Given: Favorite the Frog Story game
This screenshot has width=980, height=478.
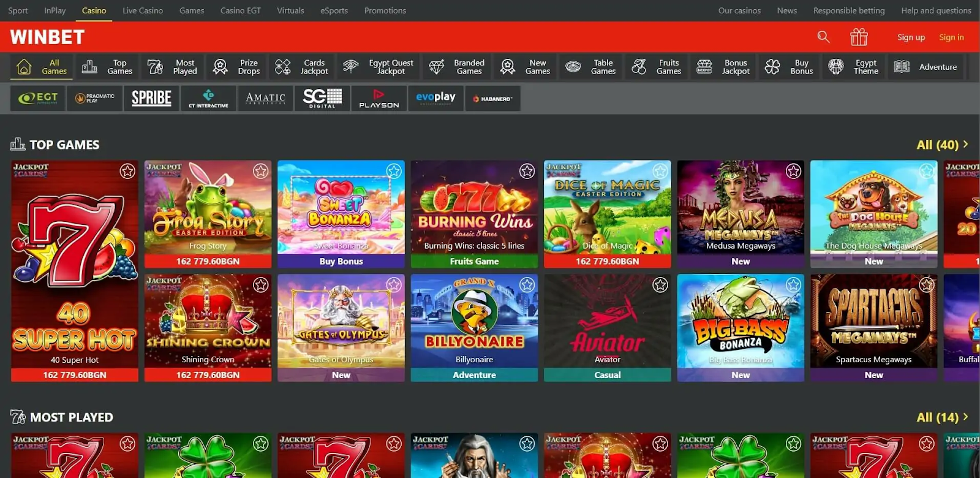Looking at the screenshot, I should tap(261, 171).
